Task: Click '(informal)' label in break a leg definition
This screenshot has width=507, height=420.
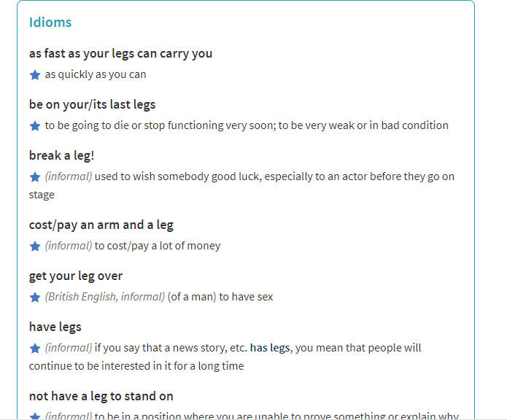Action: (x=69, y=176)
